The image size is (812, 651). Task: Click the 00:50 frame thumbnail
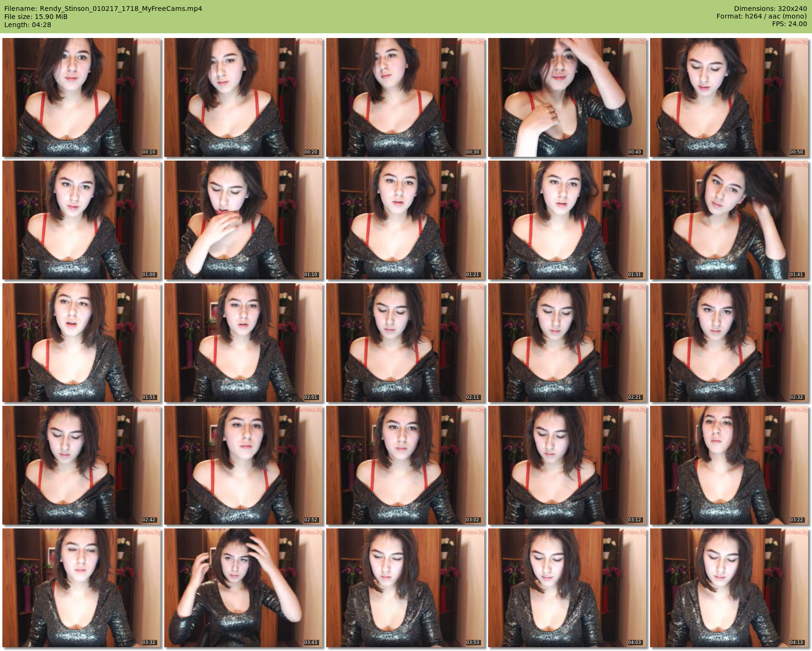tap(729, 97)
